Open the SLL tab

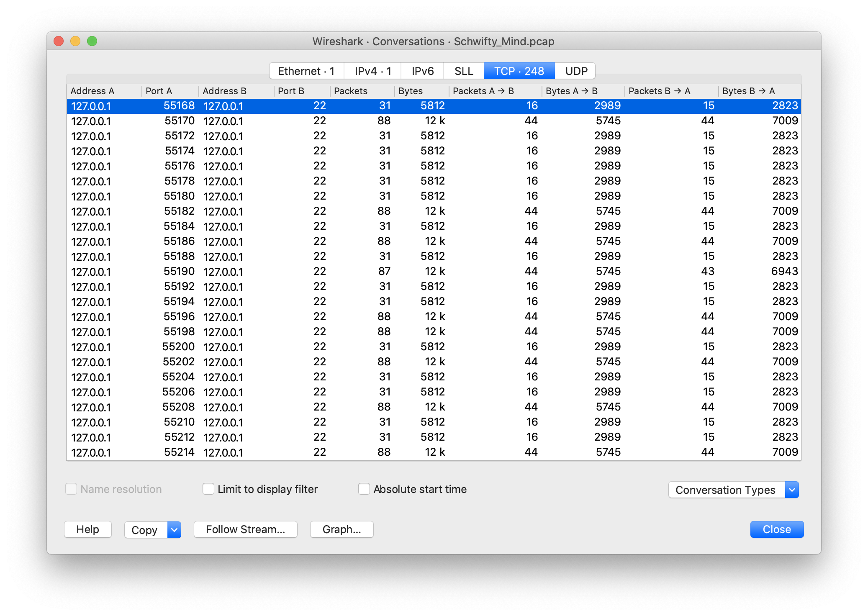464,71
